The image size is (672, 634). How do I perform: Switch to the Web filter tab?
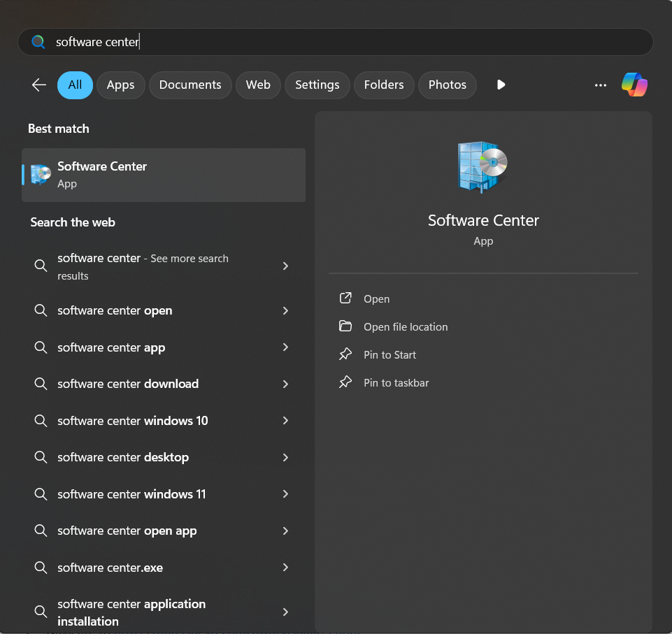click(258, 85)
